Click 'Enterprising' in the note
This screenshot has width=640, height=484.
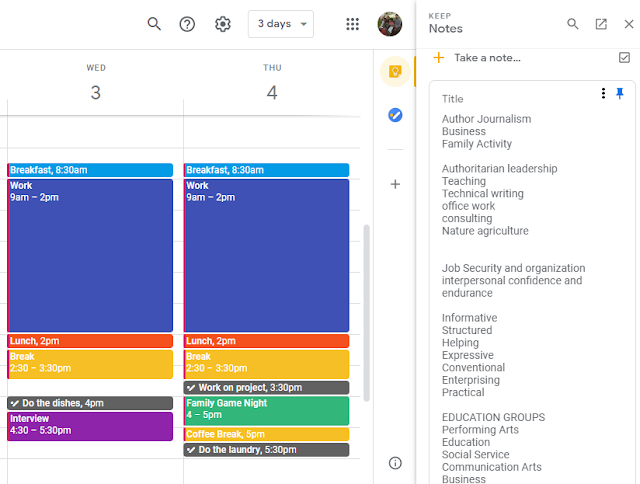click(471, 380)
